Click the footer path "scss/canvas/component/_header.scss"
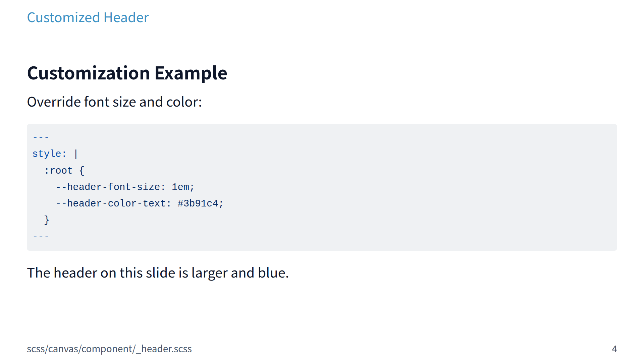 (109, 349)
